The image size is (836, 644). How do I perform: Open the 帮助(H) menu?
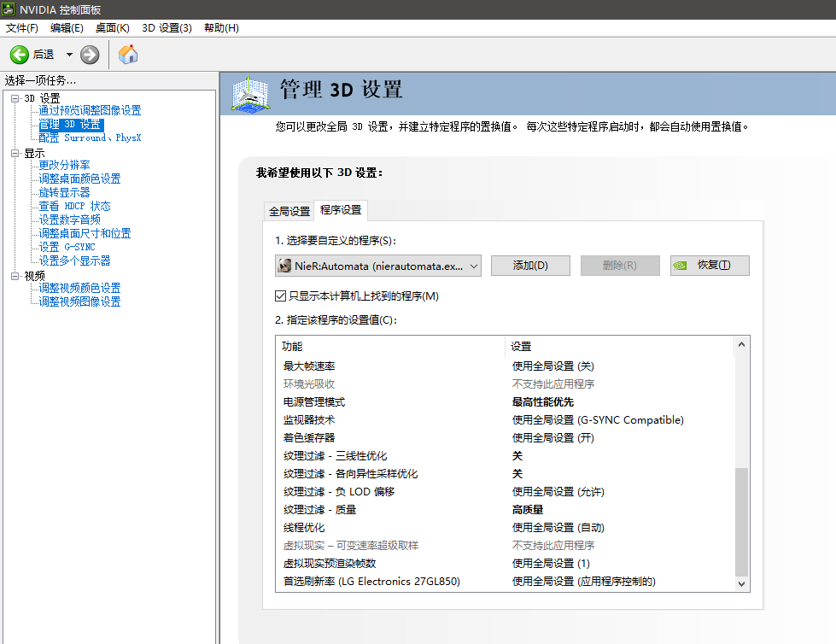pyautogui.click(x=221, y=28)
